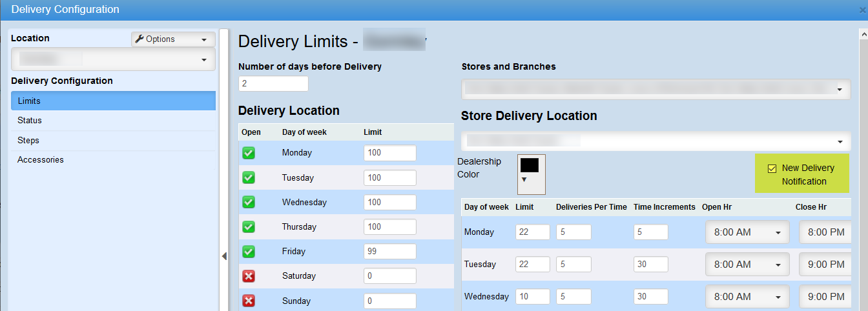Click the Friday green check icon

249,251
